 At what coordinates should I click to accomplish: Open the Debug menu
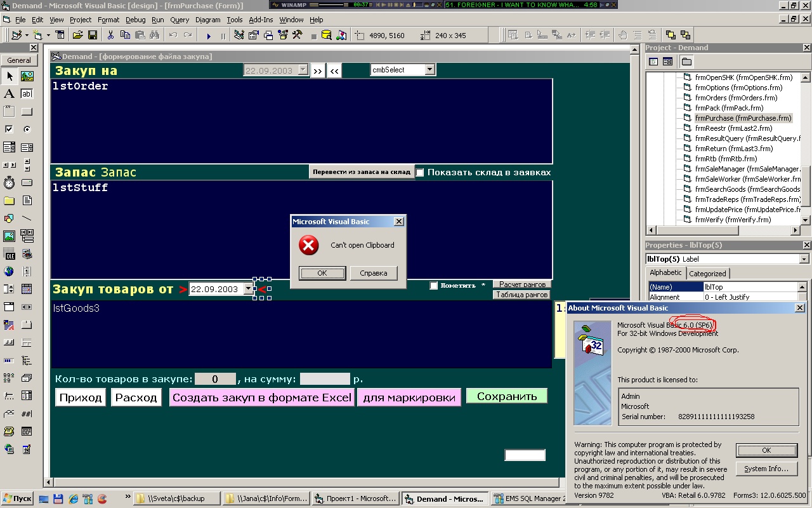(136, 20)
